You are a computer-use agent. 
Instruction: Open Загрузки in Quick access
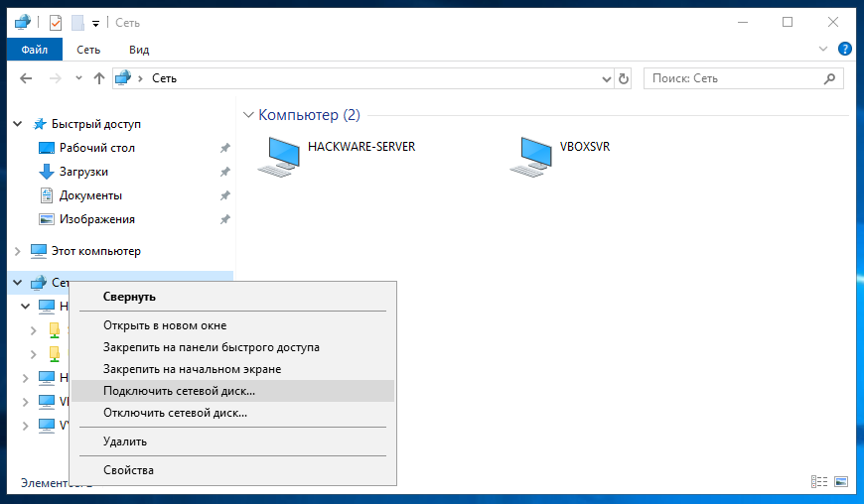pyautogui.click(x=83, y=172)
